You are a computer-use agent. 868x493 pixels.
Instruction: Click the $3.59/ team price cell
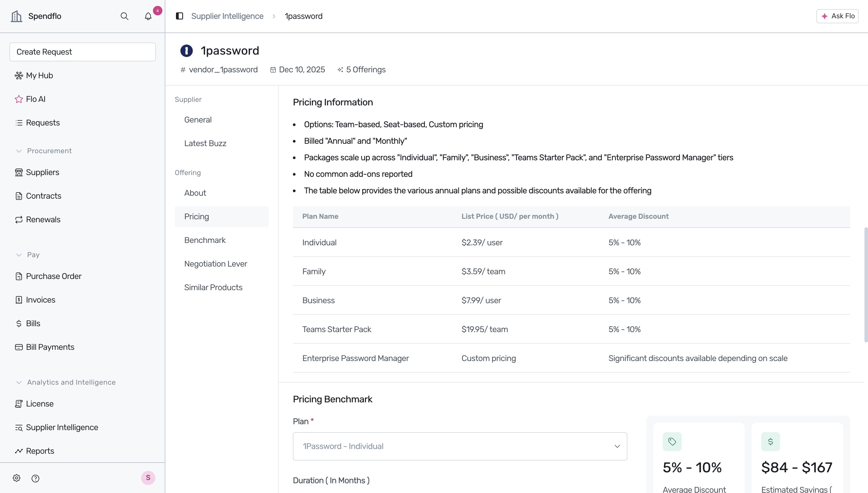pyautogui.click(x=483, y=272)
